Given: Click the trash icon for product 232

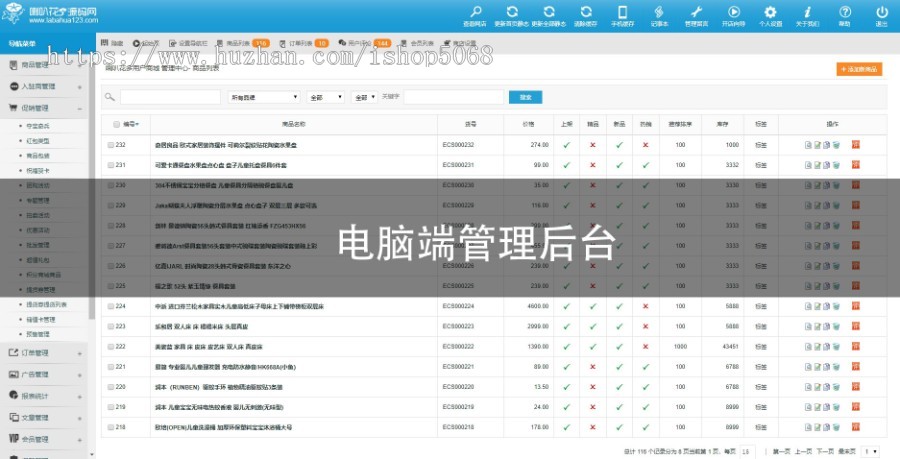Looking at the screenshot, I should (836, 145).
